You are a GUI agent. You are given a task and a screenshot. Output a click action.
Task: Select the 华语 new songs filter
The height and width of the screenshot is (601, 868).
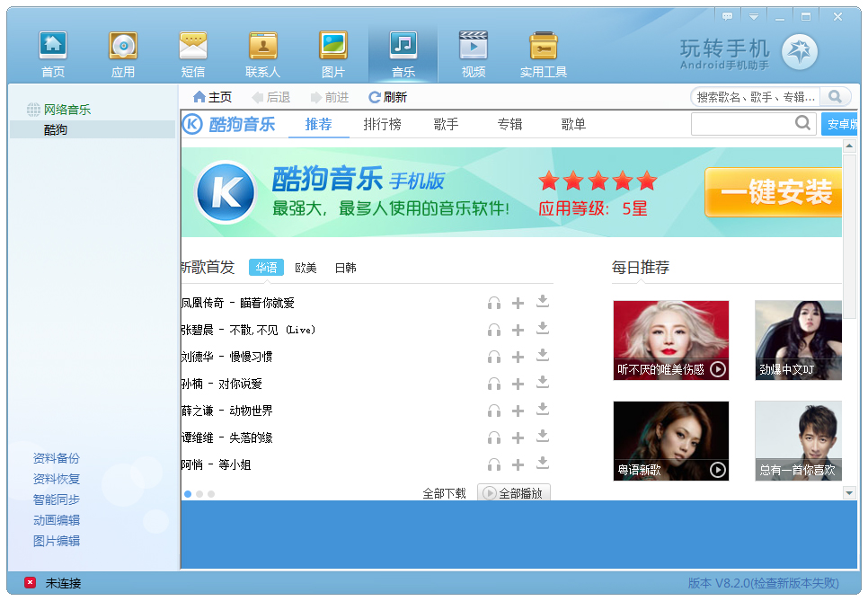tap(266, 268)
